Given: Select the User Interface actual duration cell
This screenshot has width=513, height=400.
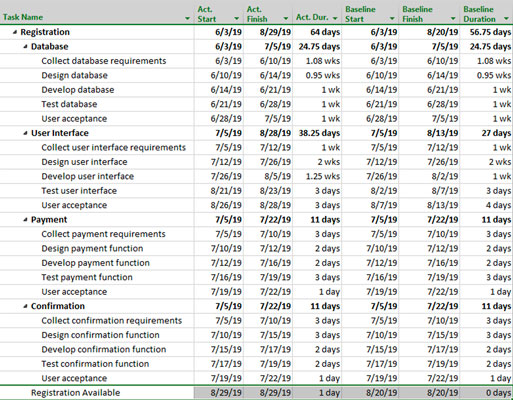Looking at the screenshot, I should pyautogui.click(x=318, y=133).
